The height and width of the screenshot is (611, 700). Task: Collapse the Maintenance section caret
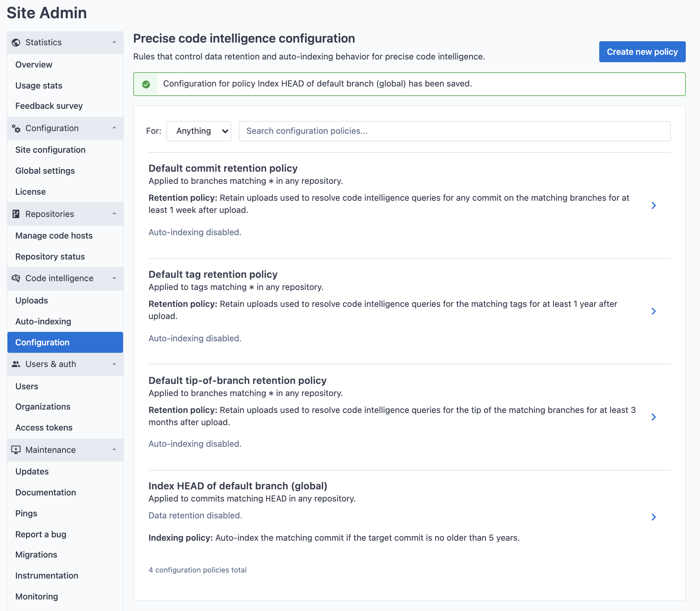114,450
